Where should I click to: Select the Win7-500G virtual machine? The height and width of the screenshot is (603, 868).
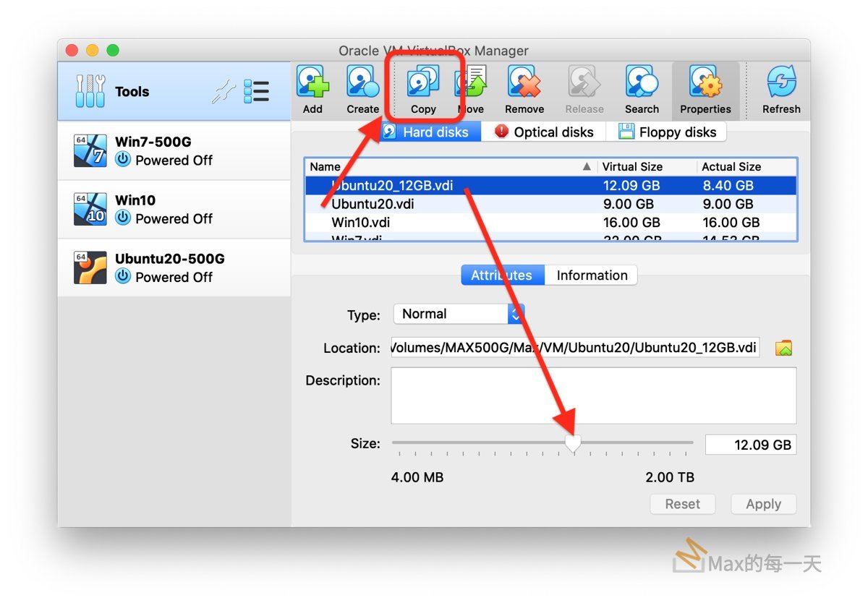tap(174, 150)
